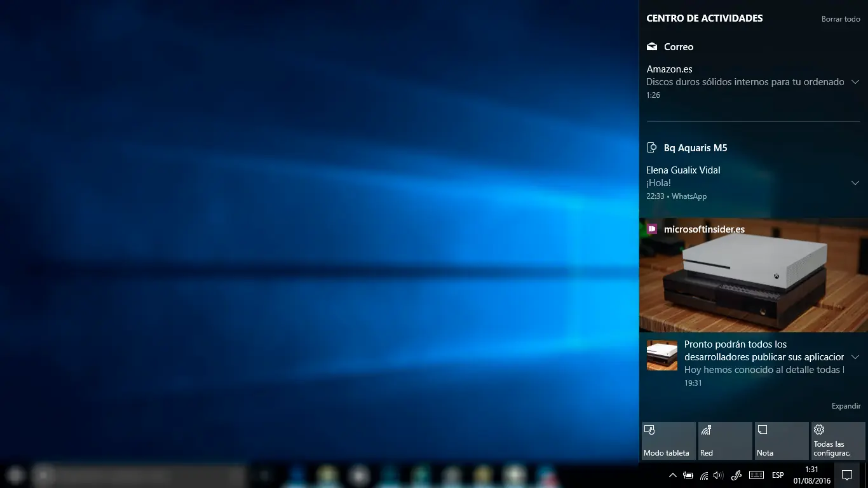Image resolution: width=868 pixels, height=488 pixels.
Task: Toggle the Red quick action
Action: click(724, 440)
